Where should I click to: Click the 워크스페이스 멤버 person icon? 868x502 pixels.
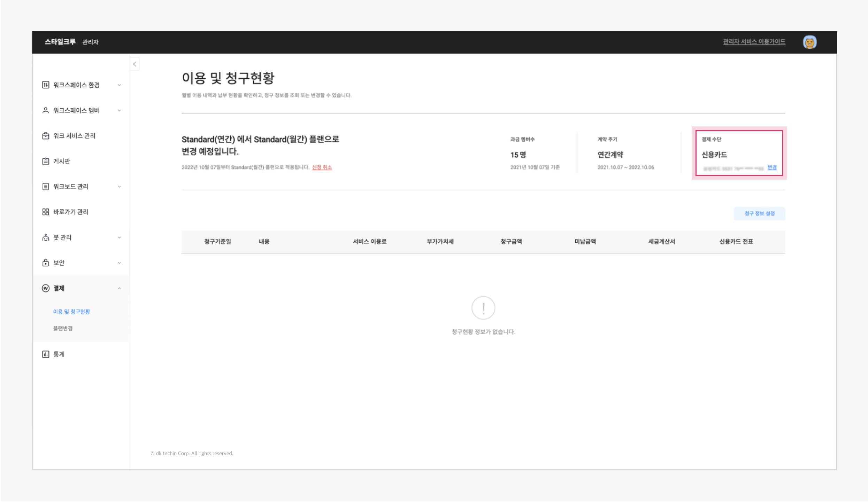tap(46, 110)
